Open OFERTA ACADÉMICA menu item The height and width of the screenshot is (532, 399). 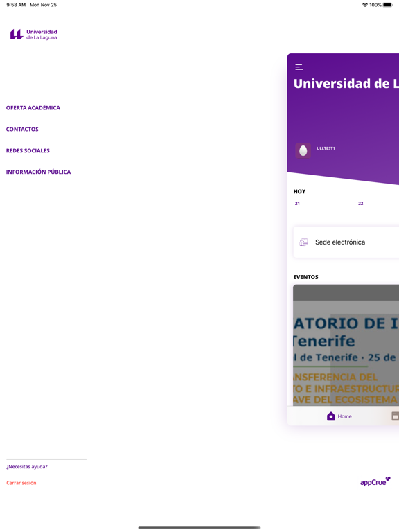point(33,108)
